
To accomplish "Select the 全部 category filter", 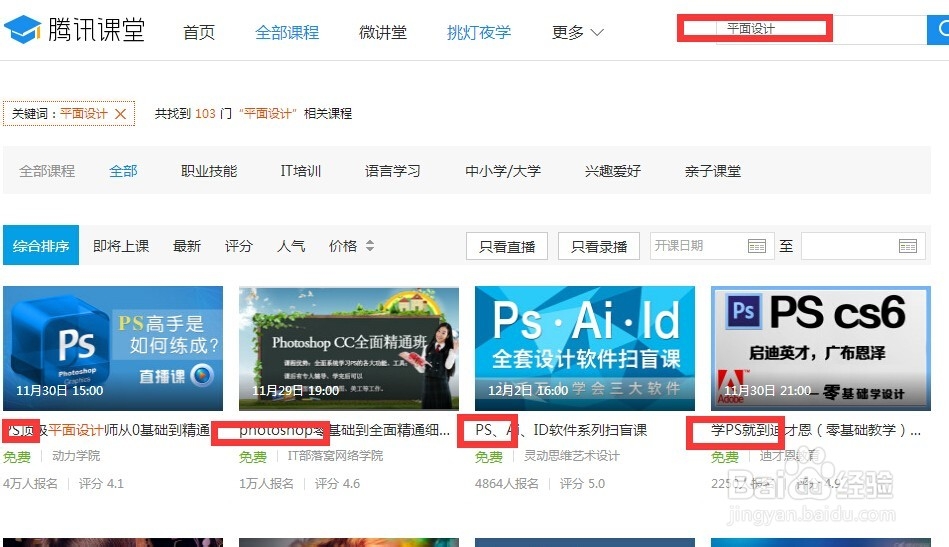I will coord(123,171).
